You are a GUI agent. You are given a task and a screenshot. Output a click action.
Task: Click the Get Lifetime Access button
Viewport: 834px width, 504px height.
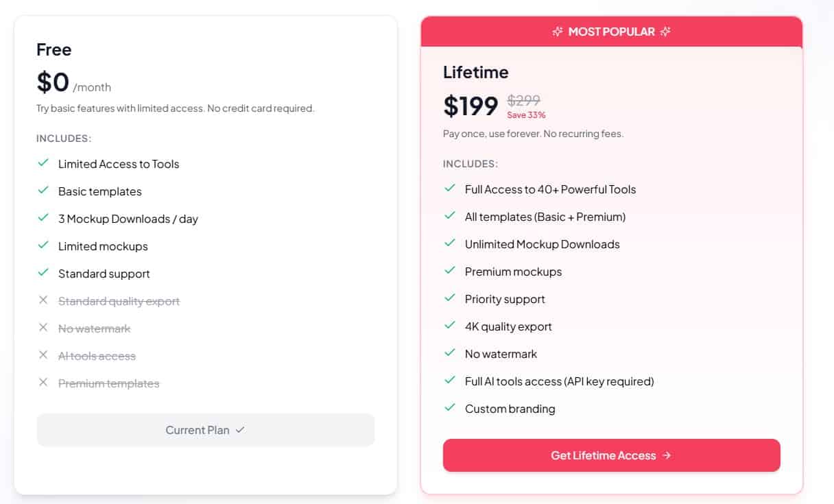point(612,455)
